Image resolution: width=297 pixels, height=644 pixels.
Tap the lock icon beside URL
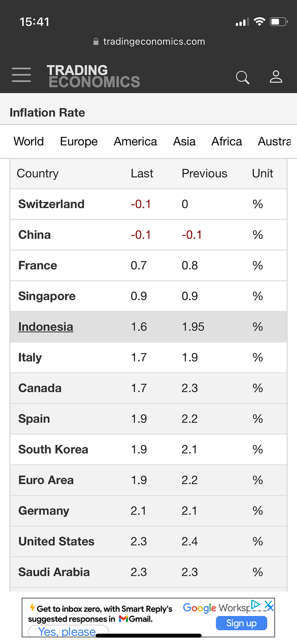pyautogui.click(x=96, y=42)
